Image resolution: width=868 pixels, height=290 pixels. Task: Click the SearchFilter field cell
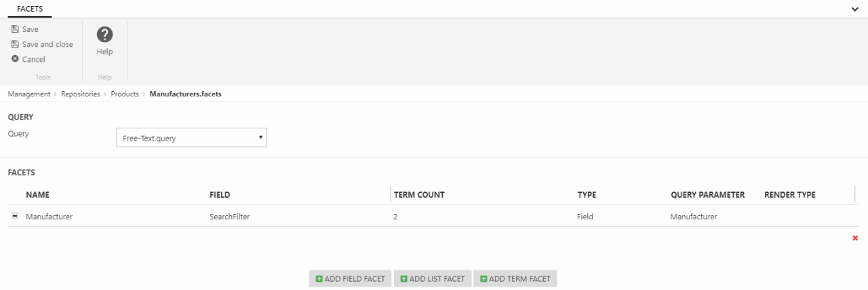[x=231, y=217]
